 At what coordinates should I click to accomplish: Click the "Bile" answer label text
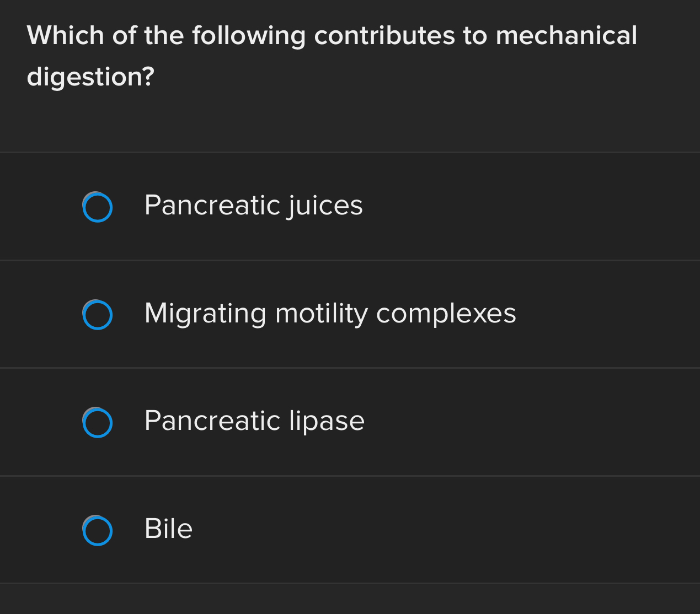[x=168, y=529]
